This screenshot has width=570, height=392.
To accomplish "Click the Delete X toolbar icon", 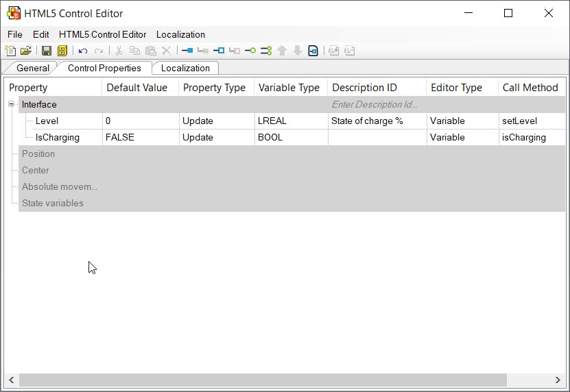I will click(166, 51).
